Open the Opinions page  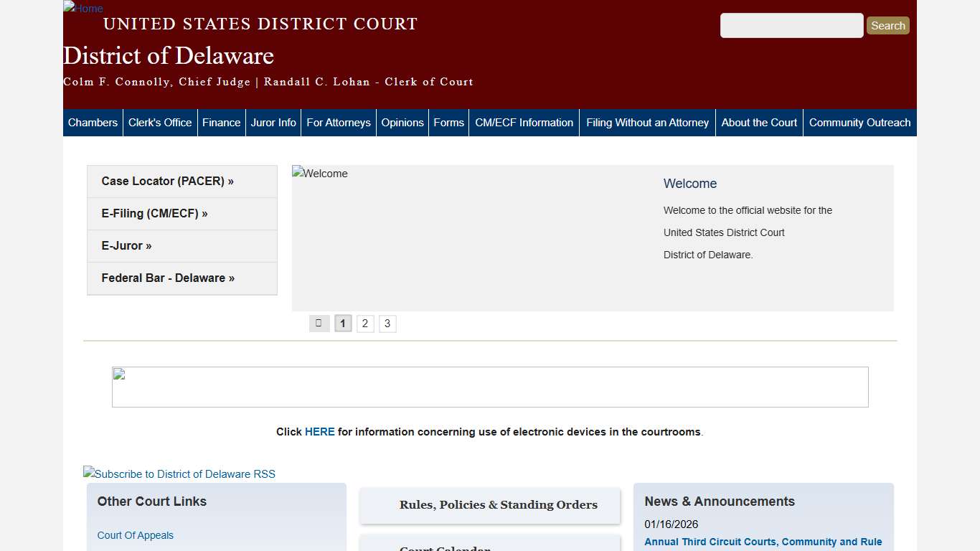point(402,122)
